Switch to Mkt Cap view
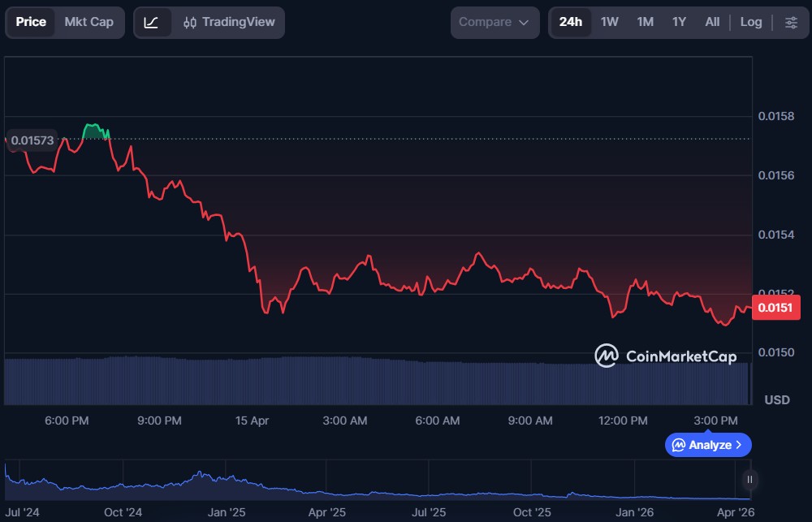The height and width of the screenshot is (522, 812). (89, 22)
